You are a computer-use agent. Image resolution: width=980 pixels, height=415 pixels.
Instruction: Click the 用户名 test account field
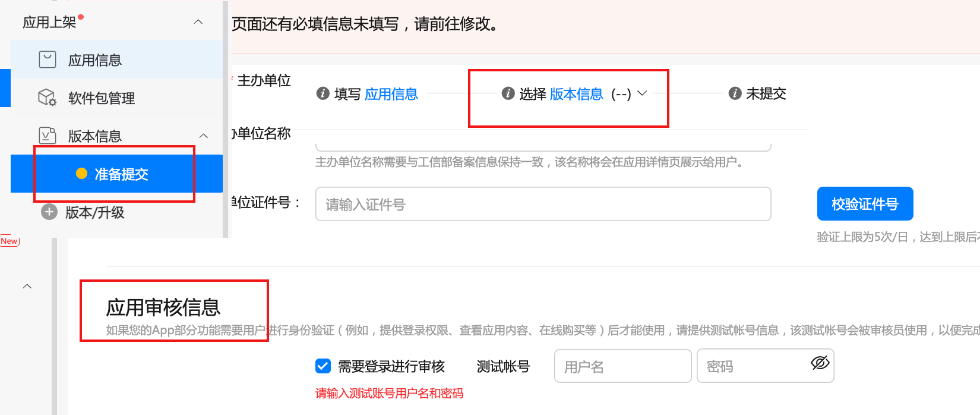622,366
